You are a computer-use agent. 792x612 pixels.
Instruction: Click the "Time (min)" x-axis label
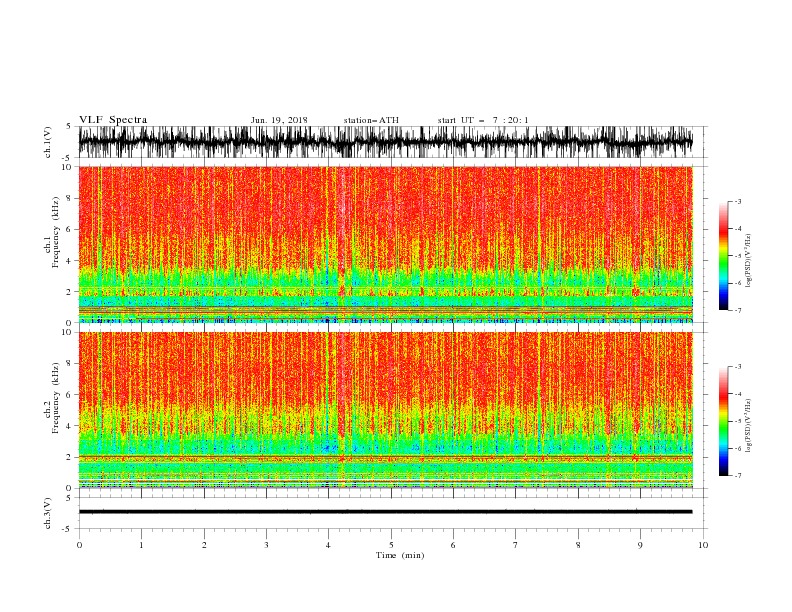click(400, 555)
